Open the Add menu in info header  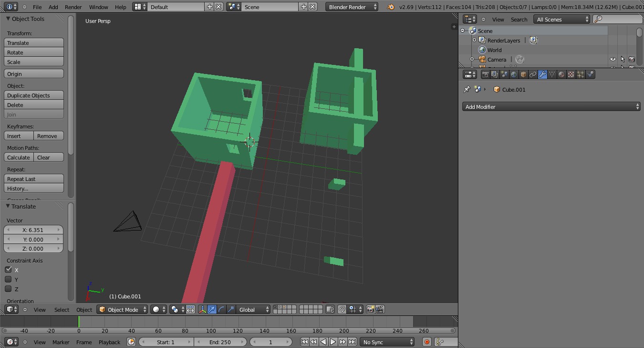[x=53, y=7]
